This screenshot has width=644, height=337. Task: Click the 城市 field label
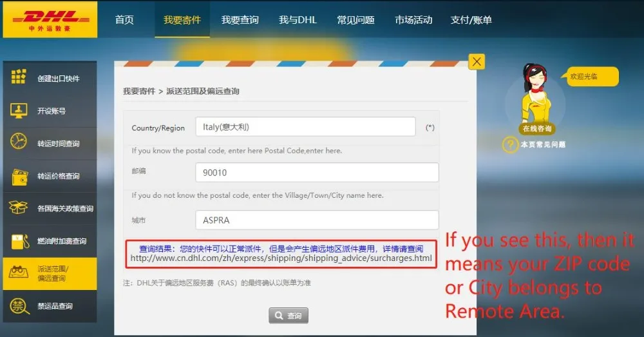tap(139, 220)
